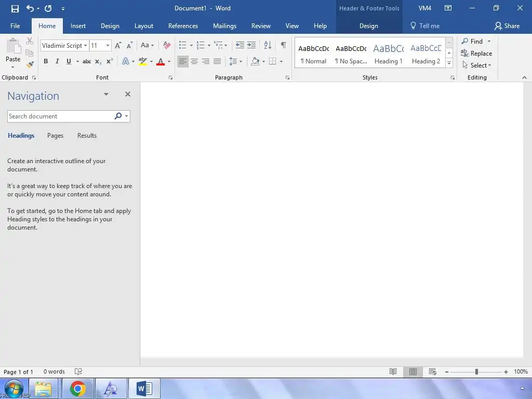532x399 pixels.
Task: Toggle subscript formatting
Action: pyautogui.click(x=98, y=61)
